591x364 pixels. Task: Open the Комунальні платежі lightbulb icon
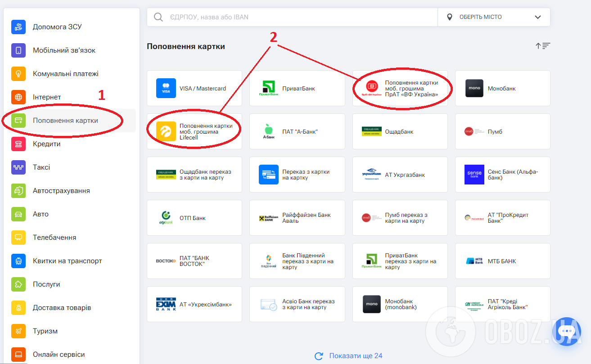18,74
